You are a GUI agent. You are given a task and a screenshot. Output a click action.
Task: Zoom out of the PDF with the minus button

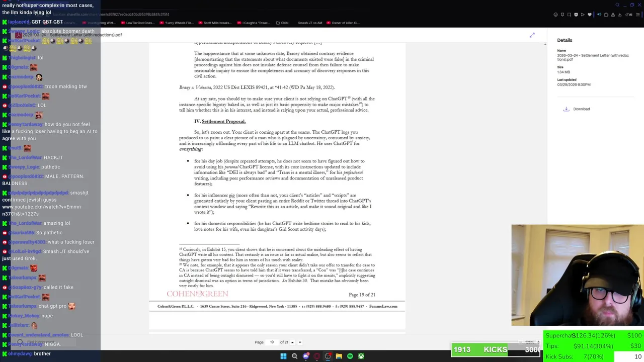click(x=521, y=342)
